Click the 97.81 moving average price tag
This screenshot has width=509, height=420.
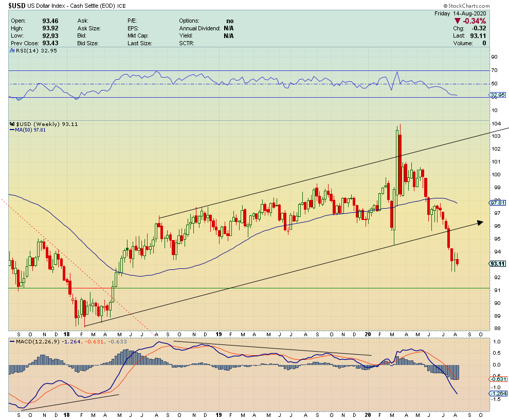pos(497,203)
